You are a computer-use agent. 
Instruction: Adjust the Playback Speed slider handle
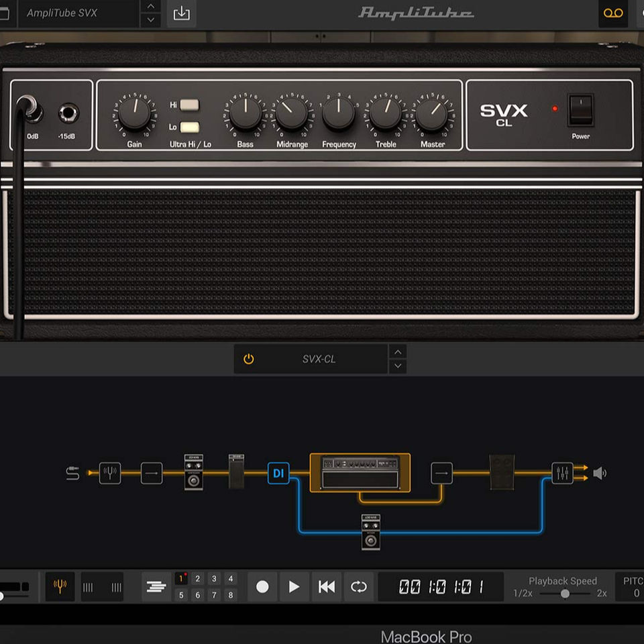click(565, 594)
